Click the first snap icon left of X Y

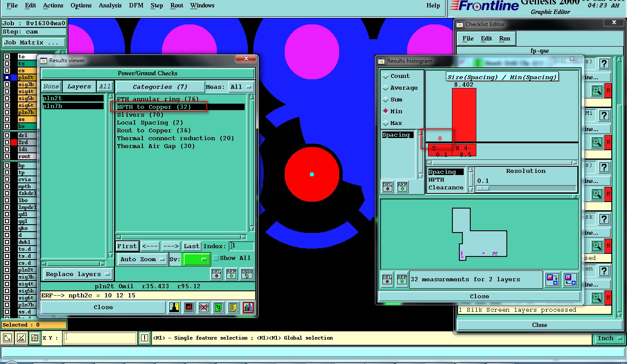pyautogui.click(x=7, y=338)
